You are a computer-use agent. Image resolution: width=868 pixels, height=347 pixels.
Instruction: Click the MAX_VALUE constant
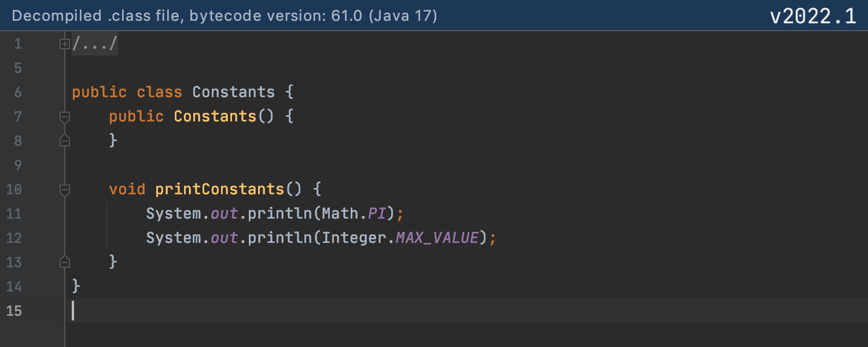point(437,238)
